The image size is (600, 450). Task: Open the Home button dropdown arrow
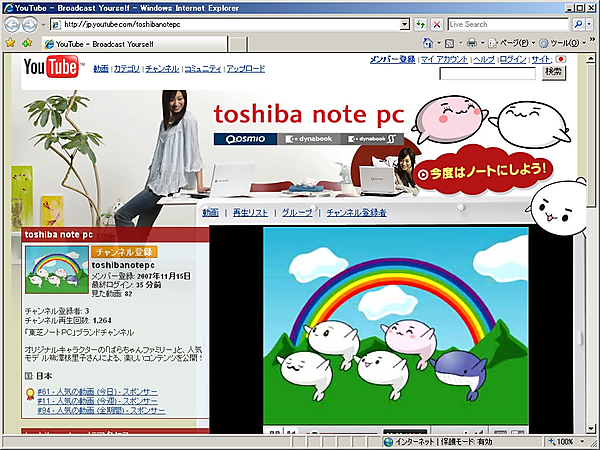point(439,43)
